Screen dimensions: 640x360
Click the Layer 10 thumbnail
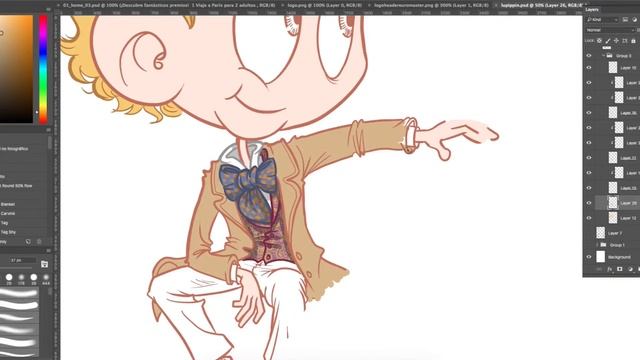[613, 68]
